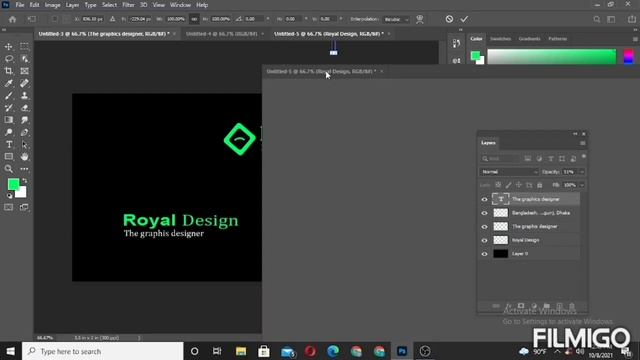This screenshot has width=640, height=360.
Task: Open the Opacity slider dropdown arrow
Action: pyautogui.click(x=582, y=172)
